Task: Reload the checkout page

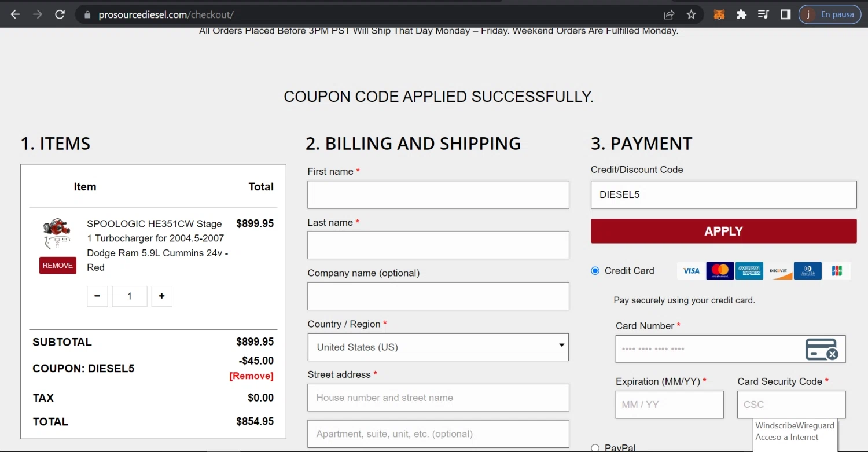Action: click(60, 14)
